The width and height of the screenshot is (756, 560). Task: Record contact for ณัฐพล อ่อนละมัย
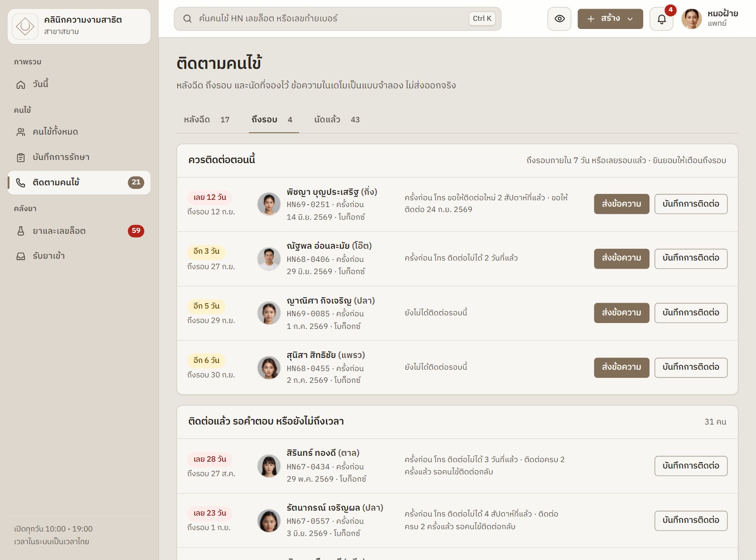click(x=691, y=258)
